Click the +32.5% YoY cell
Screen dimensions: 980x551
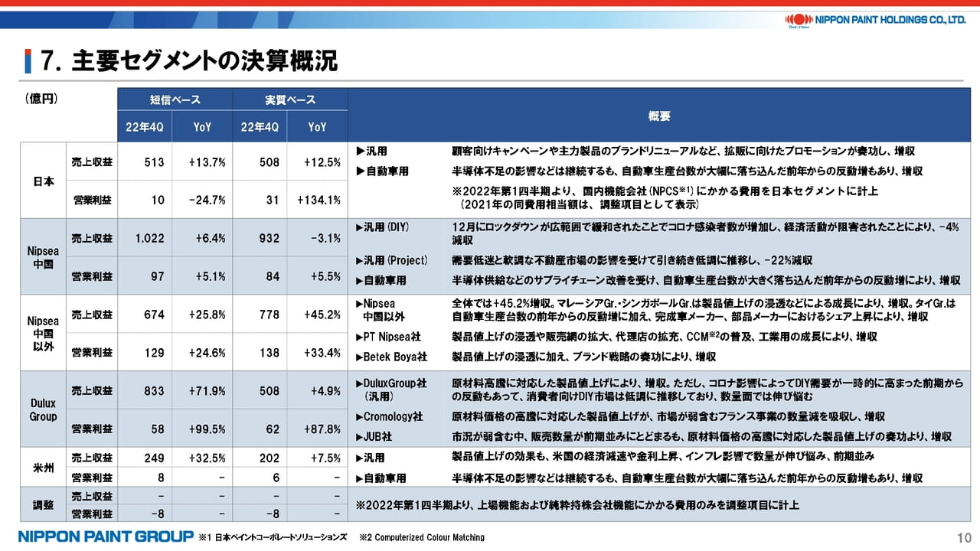pos(202,458)
